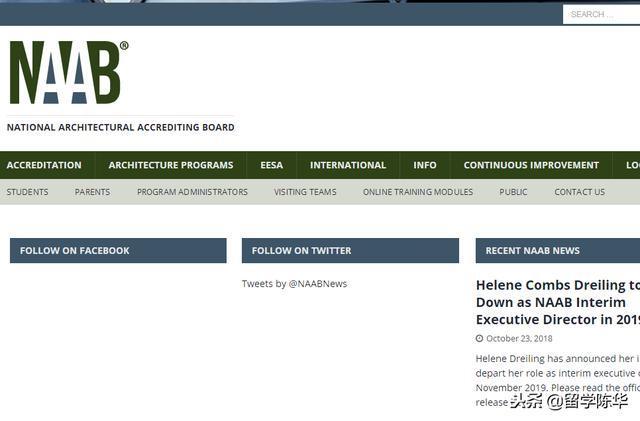This screenshot has width=640, height=421.
Task: Open the Program Administrators link
Action: click(192, 192)
